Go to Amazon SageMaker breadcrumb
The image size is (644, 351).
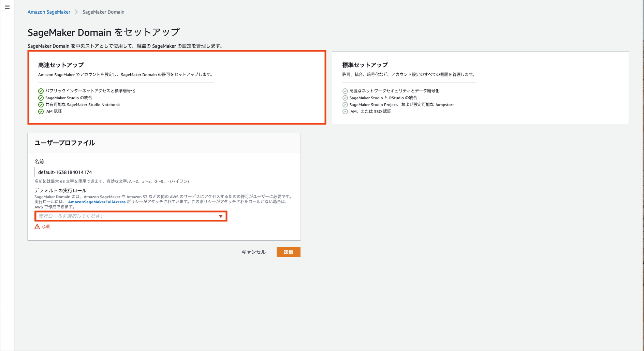pos(49,12)
